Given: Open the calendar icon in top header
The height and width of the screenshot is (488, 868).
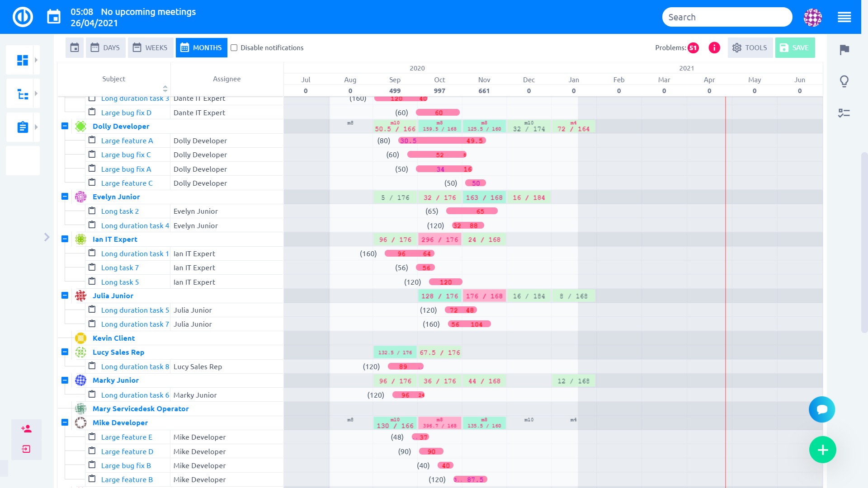Looking at the screenshot, I should (x=54, y=17).
